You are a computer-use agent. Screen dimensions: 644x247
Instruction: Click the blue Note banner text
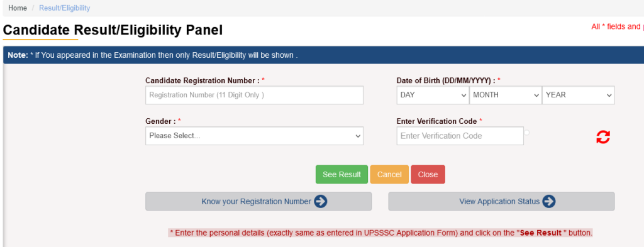152,55
